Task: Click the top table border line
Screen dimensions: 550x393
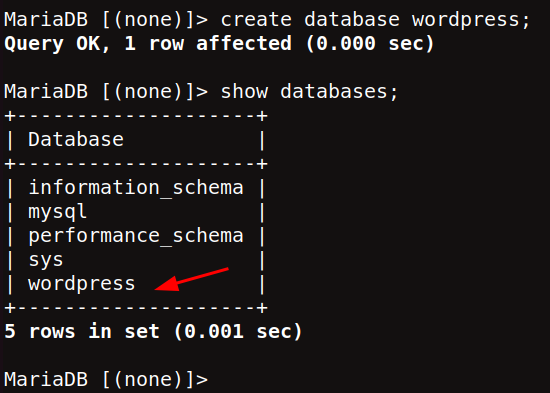Action: (x=136, y=116)
